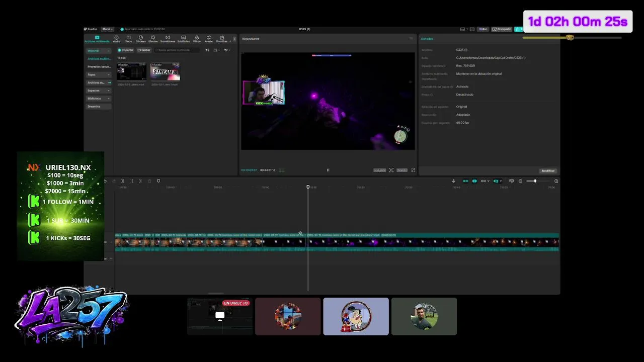Open the Reproductor panel menu
The width and height of the screenshot is (644, 362).
[x=411, y=39]
